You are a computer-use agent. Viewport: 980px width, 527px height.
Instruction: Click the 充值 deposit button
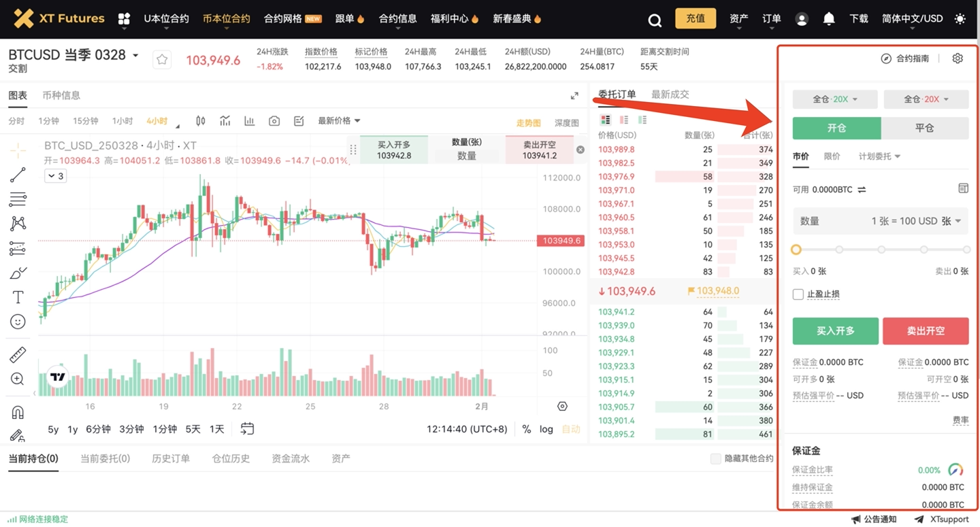[x=695, y=19]
